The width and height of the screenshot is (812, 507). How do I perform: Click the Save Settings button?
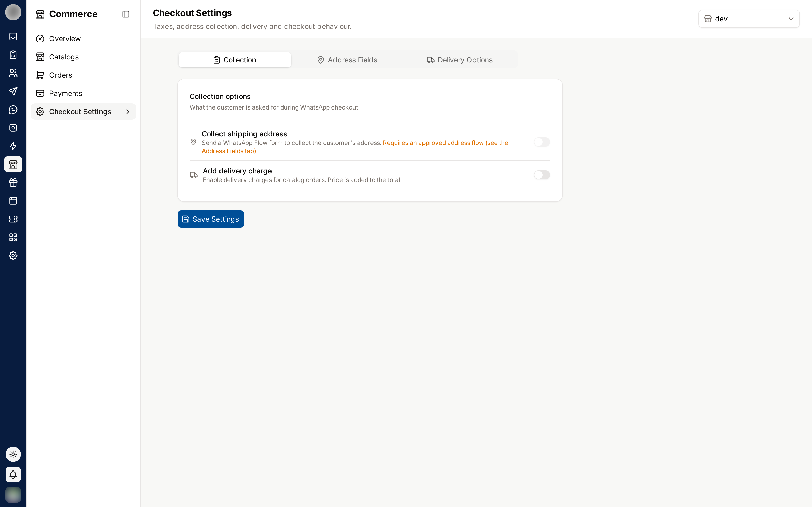coord(211,219)
